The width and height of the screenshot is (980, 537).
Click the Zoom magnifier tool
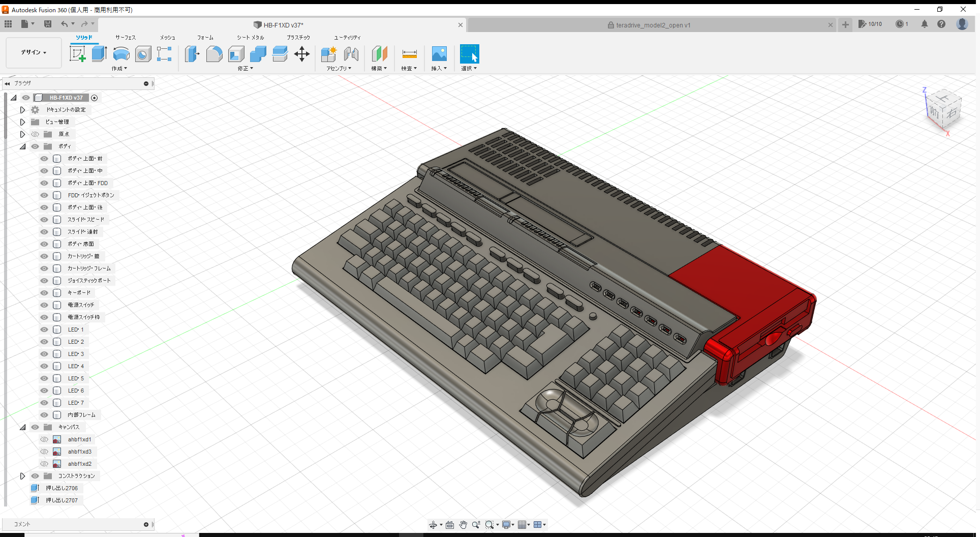[x=476, y=524]
